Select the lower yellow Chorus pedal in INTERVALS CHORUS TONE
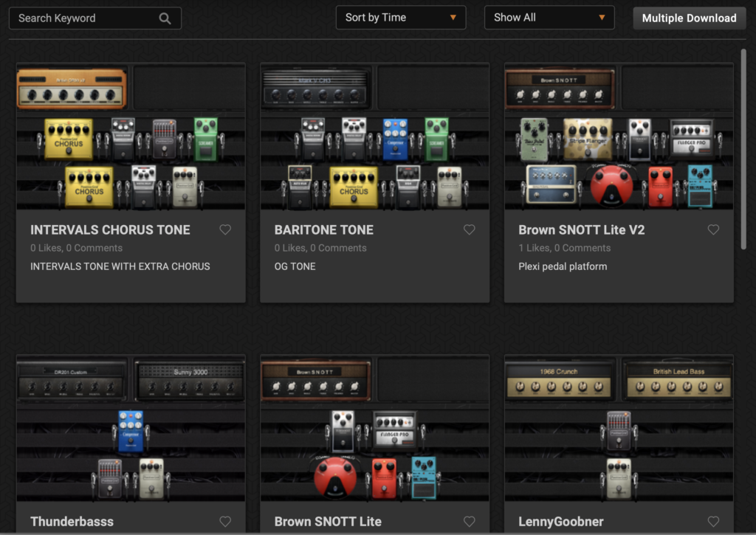The width and height of the screenshot is (756, 535). 89,187
